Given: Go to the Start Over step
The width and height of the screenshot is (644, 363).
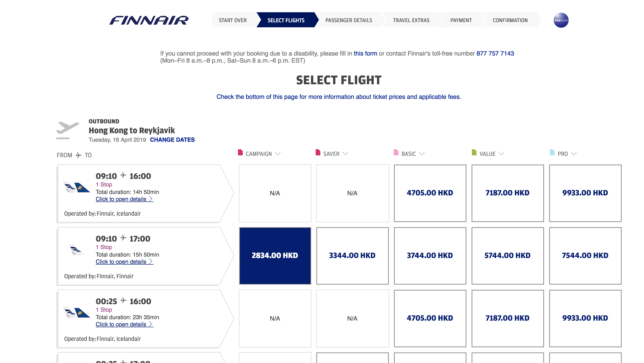Looking at the screenshot, I should [x=232, y=20].
